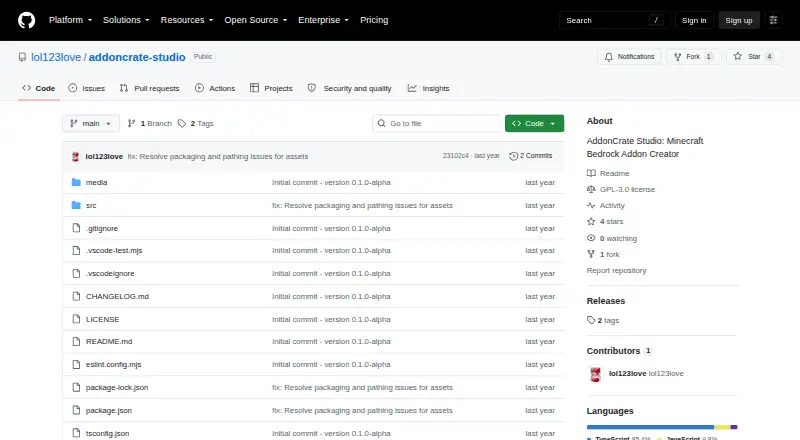800x440 pixels.
Task: Click the Releases heading link
Action: click(x=606, y=301)
